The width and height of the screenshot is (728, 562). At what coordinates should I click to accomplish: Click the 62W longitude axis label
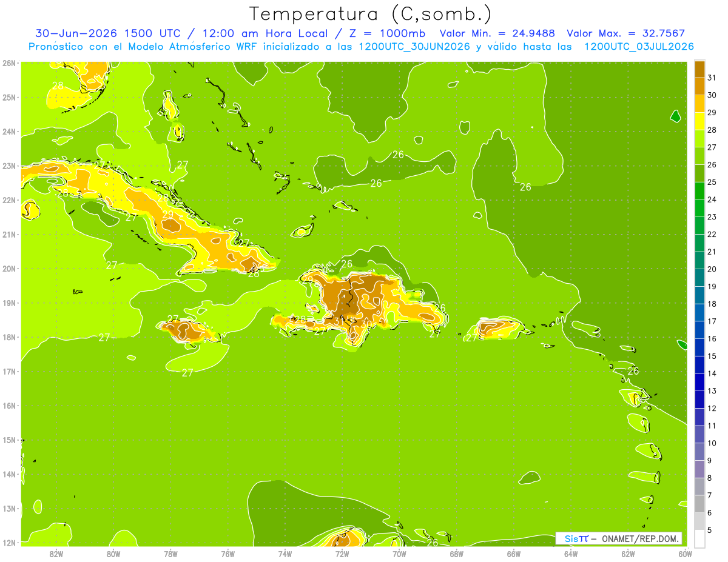pos(628,554)
